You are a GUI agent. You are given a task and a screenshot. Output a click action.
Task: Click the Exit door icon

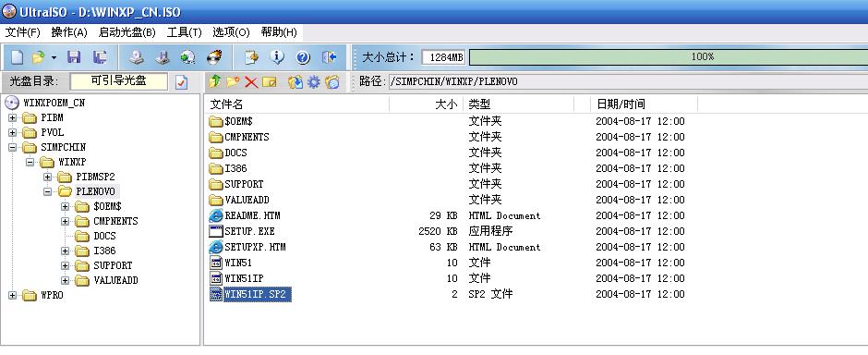pos(329,57)
